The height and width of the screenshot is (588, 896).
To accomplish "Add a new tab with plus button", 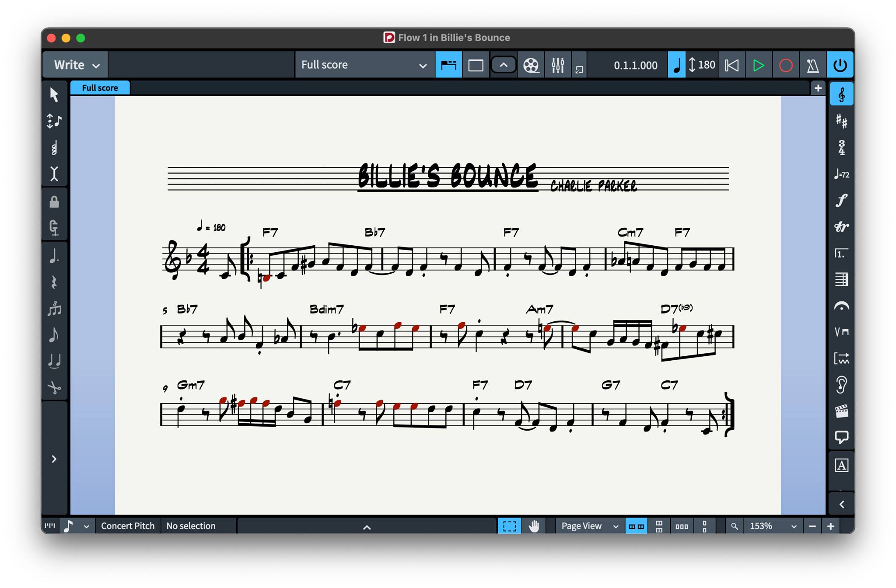I will tap(818, 88).
